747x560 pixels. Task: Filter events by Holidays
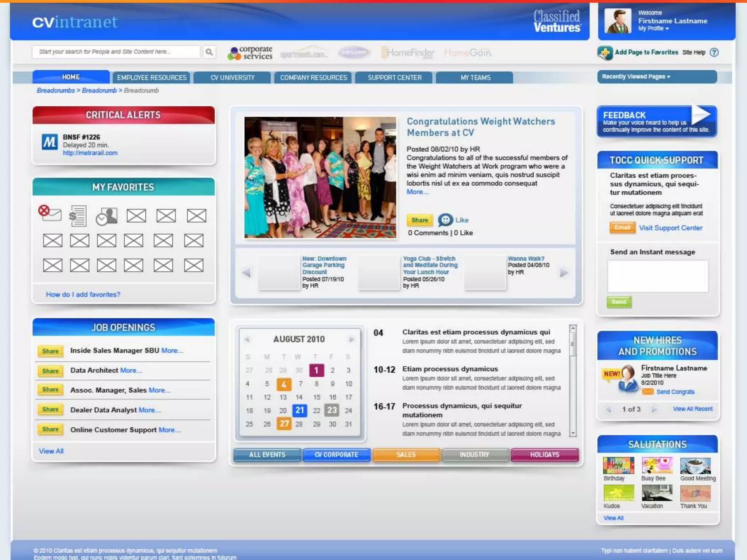tap(545, 455)
